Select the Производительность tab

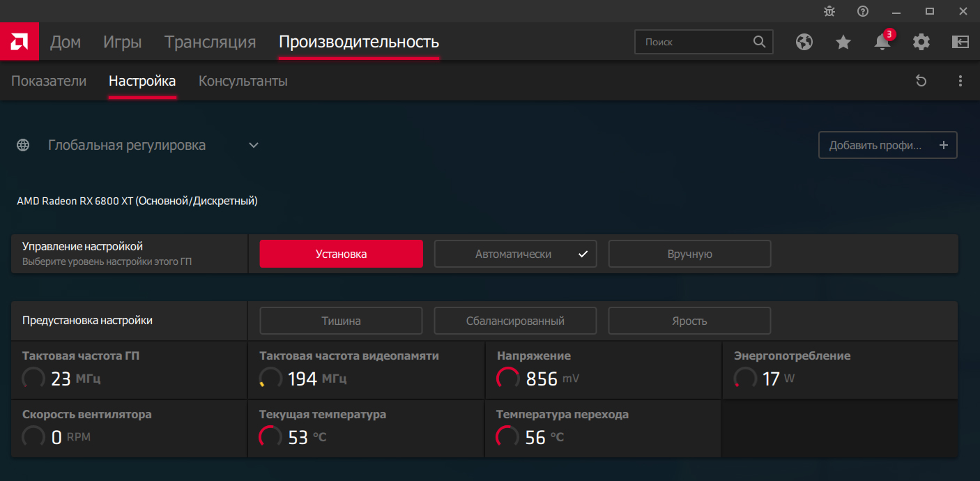pyautogui.click(x=359, y=42)
